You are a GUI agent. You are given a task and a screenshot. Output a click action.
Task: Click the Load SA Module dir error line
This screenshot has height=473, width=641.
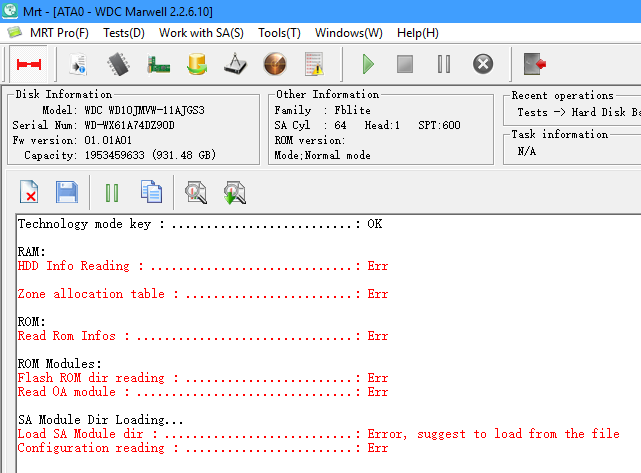click(318, 434)
